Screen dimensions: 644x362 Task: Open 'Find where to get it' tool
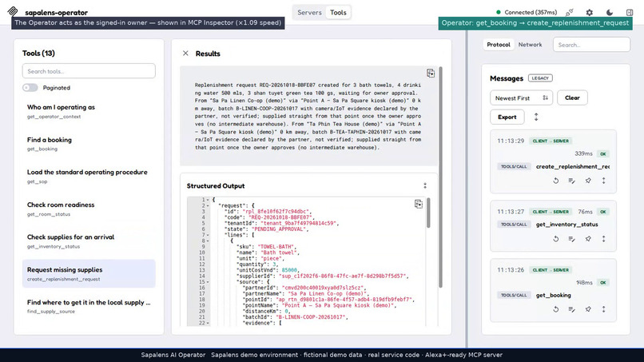pyautogui.click(x=89, y=306)
